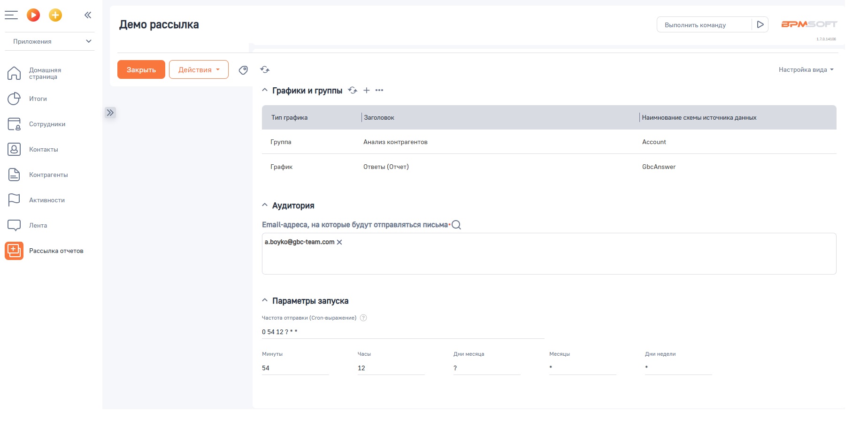This screenshot has width=868, height=436.
Task: Open the three-dots menu for Графики и группы
Action: [x=379, y=90]
